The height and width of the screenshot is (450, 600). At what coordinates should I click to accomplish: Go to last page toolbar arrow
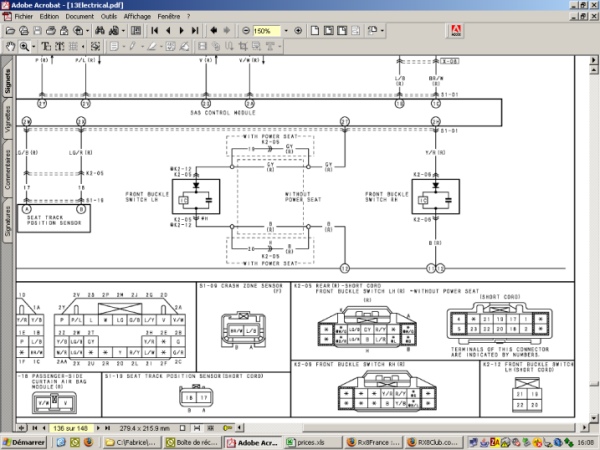(195, 31)
